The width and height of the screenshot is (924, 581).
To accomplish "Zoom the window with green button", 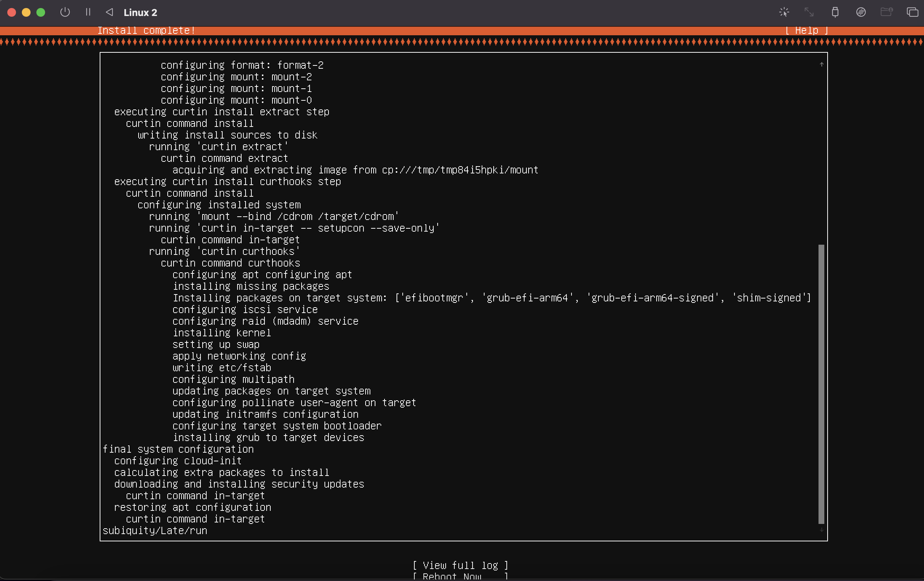I will 41,12.
